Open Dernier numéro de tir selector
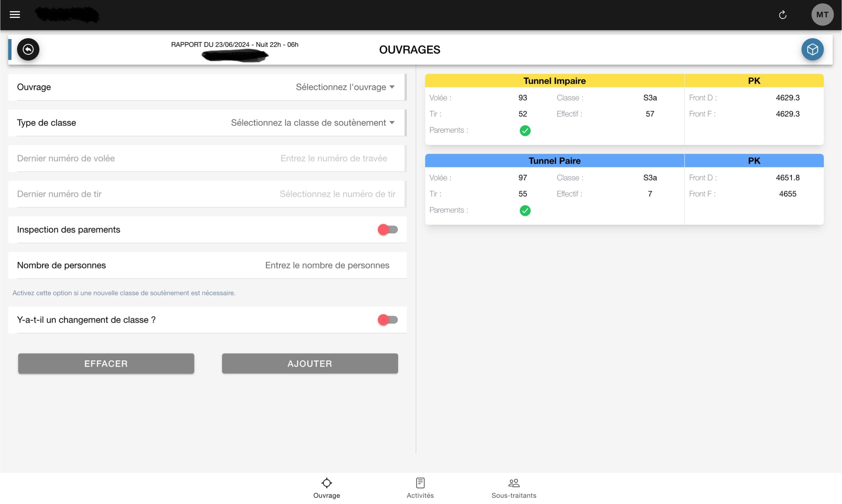This screenshot has height=504, width=842. 337,194
